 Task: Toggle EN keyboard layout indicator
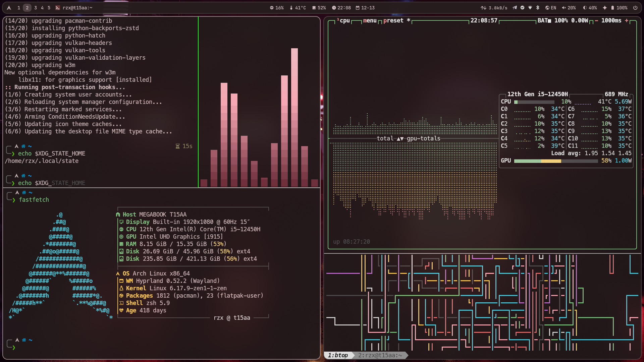click(x=550, y=8)
